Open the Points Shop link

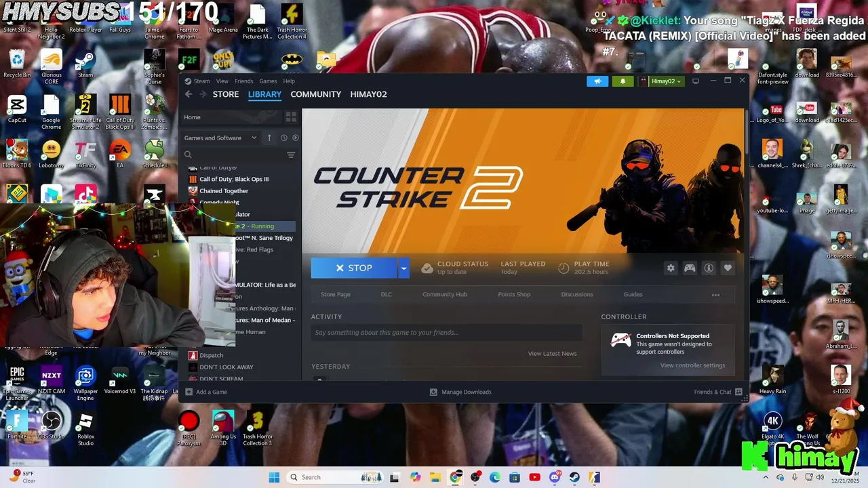514,295
